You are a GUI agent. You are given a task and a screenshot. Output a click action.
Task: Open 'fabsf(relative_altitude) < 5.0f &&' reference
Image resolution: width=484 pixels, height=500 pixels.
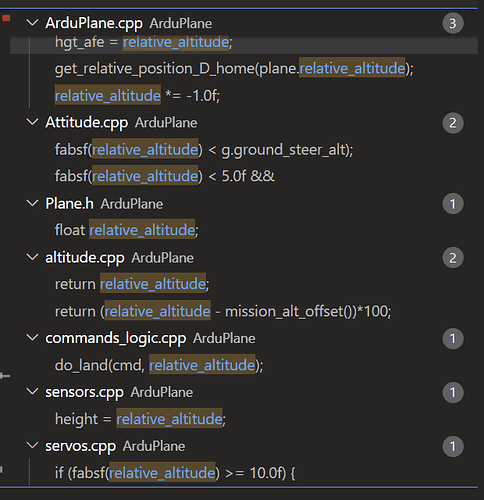click(165, 176)
